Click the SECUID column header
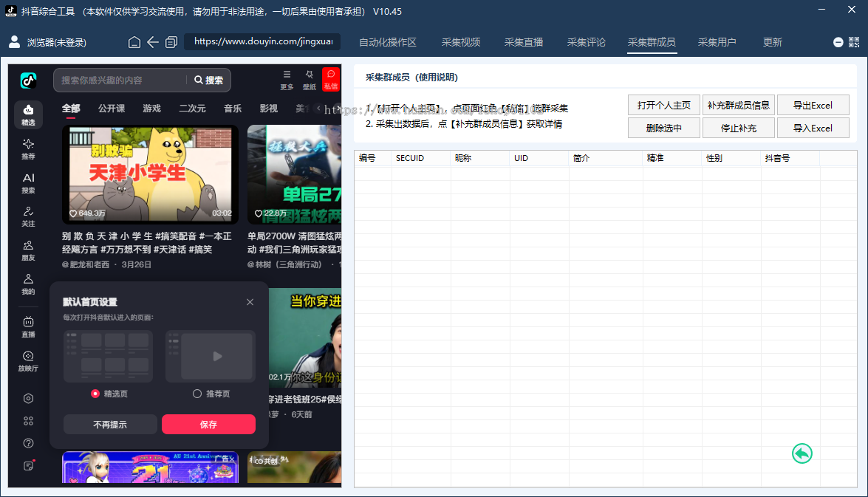 [x=421, y=158]
